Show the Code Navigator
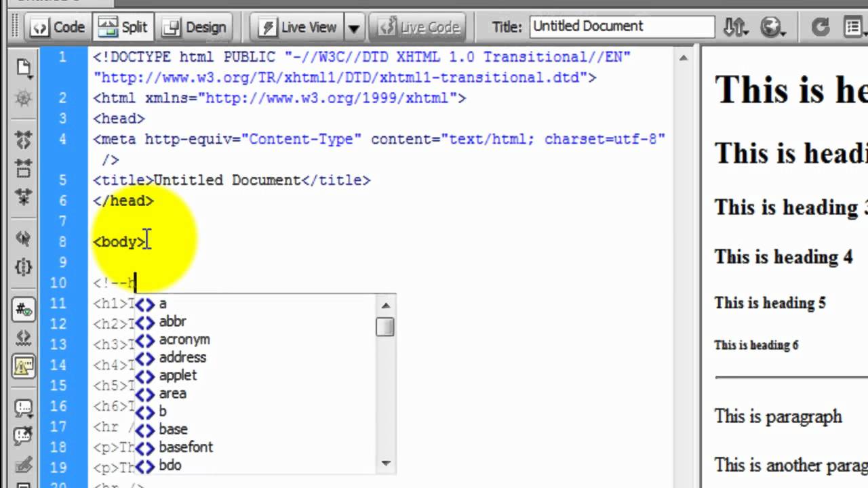 point(24,99)
